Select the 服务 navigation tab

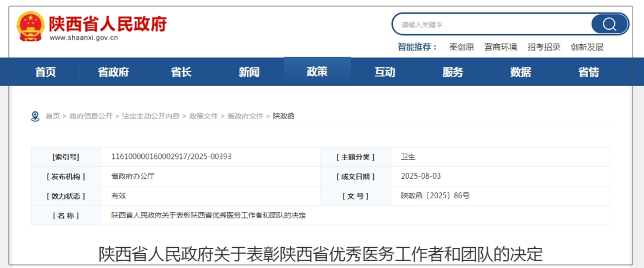coord(453,72)
